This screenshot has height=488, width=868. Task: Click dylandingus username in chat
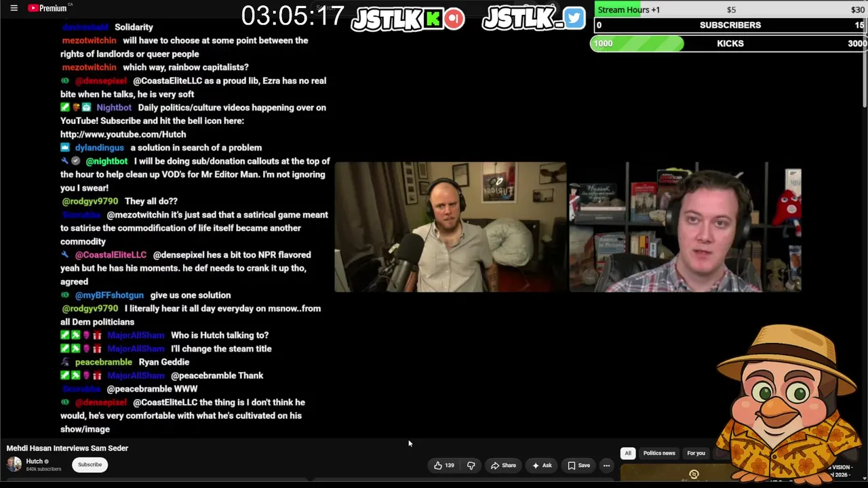(100, 148)
